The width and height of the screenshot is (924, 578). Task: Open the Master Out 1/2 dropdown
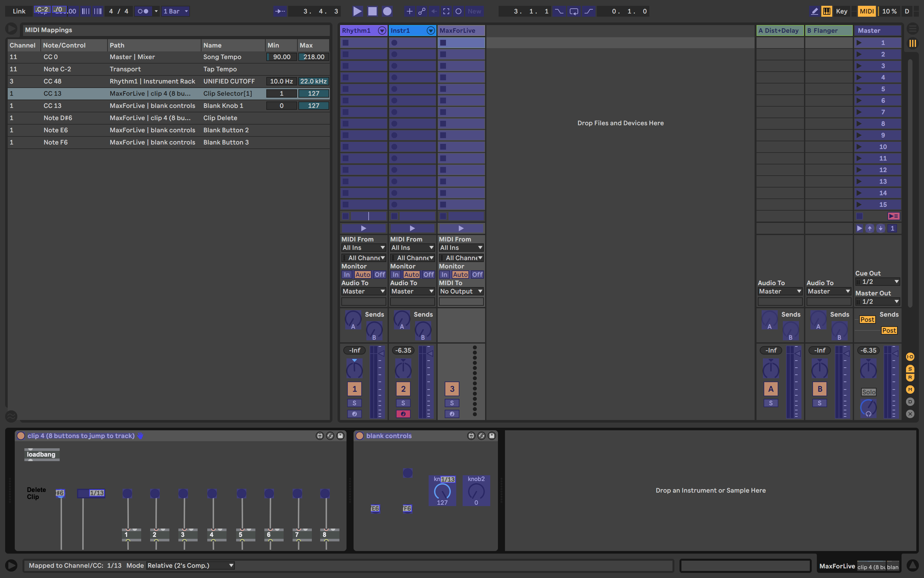(877, 302)
